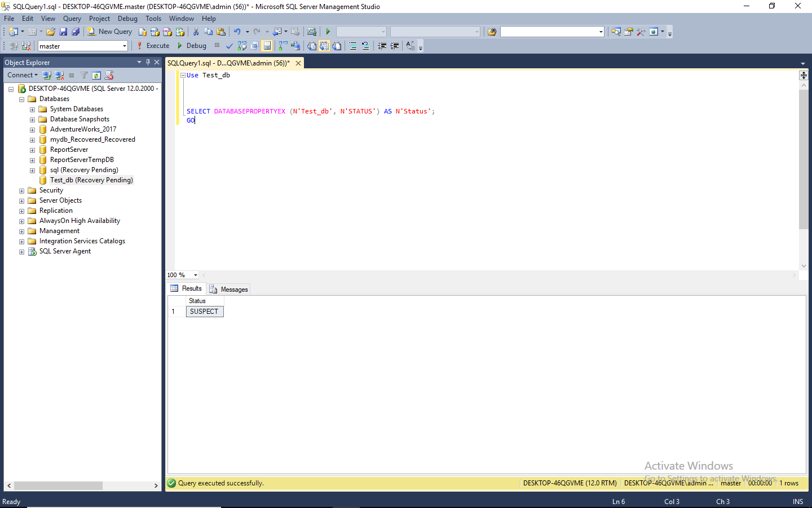The height and width of the screenshot is (508, 812).
Task: Open the Tools menu
Action: [x=153, y=19]
